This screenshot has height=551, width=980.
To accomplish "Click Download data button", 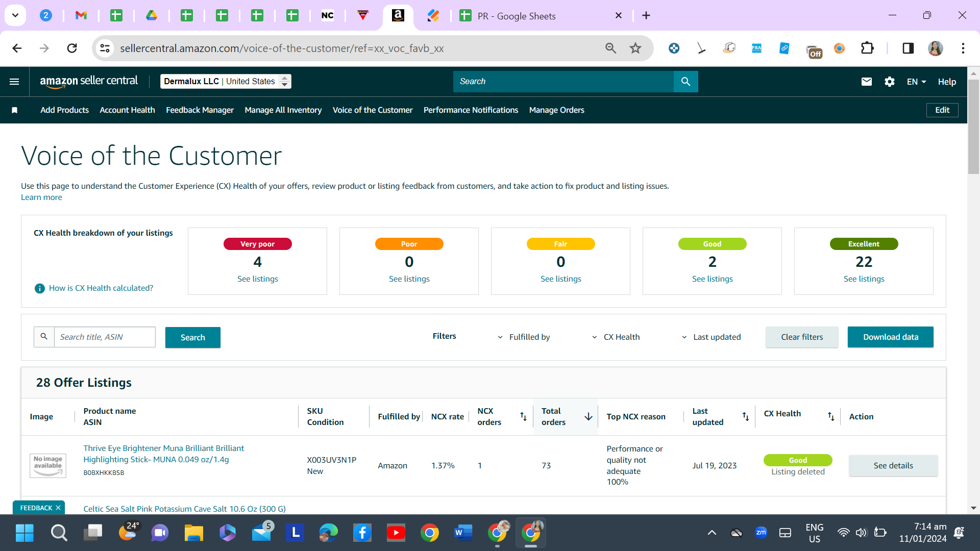I will pos(891,337).
